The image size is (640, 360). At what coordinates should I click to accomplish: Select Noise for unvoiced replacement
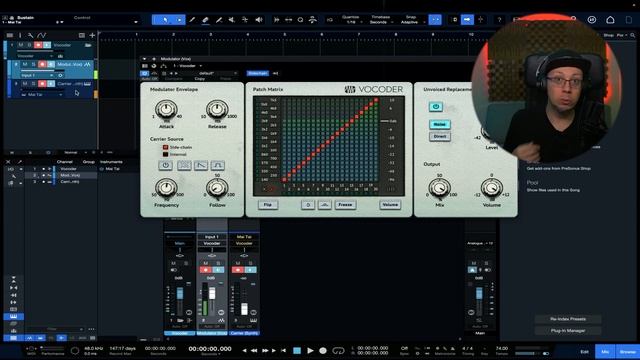click(440, 124)
